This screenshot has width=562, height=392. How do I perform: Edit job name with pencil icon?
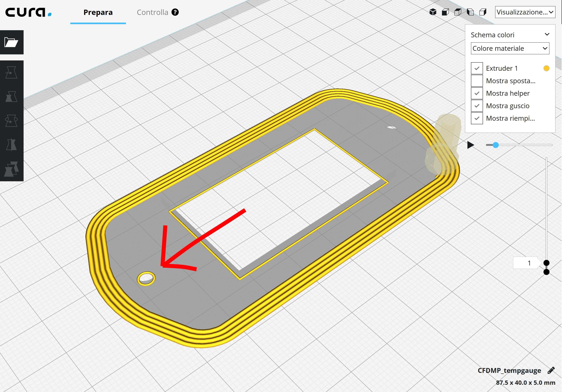point(551,370)
